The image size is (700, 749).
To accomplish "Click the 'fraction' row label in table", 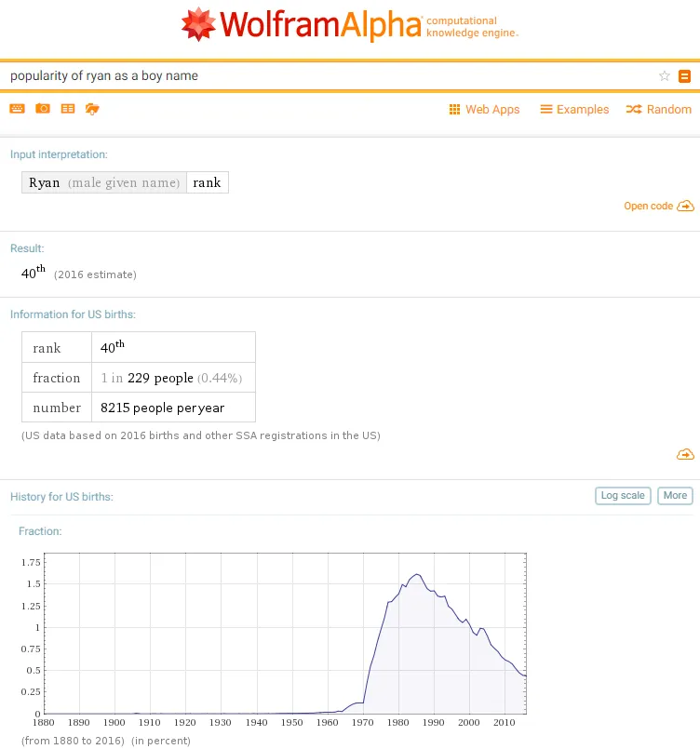I will pyautogui.click(x=57, y=378).
